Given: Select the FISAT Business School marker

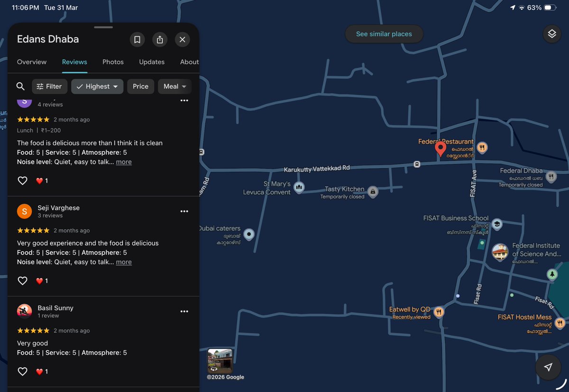Looking at the screenshot, I should tap(496, 224).
